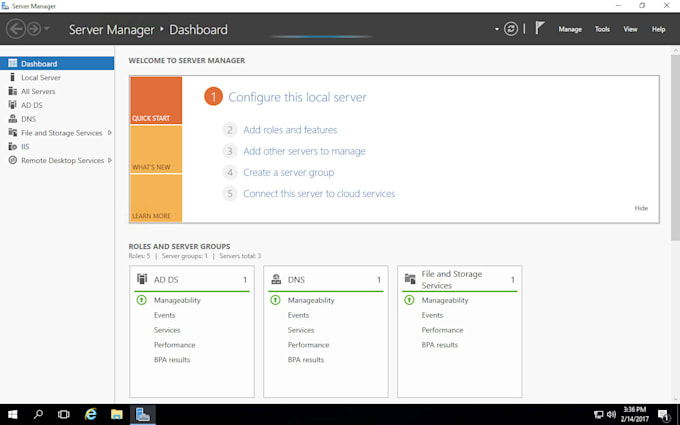This screenshot has height=425, width=680.
Task: Expand File and Storage Services sidebar arrow
Action: click(110, 133)
